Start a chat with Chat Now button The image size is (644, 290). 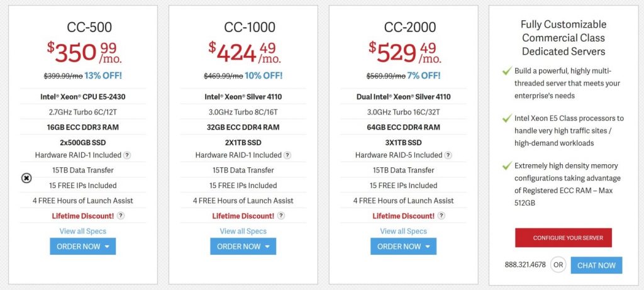point(596,265)
